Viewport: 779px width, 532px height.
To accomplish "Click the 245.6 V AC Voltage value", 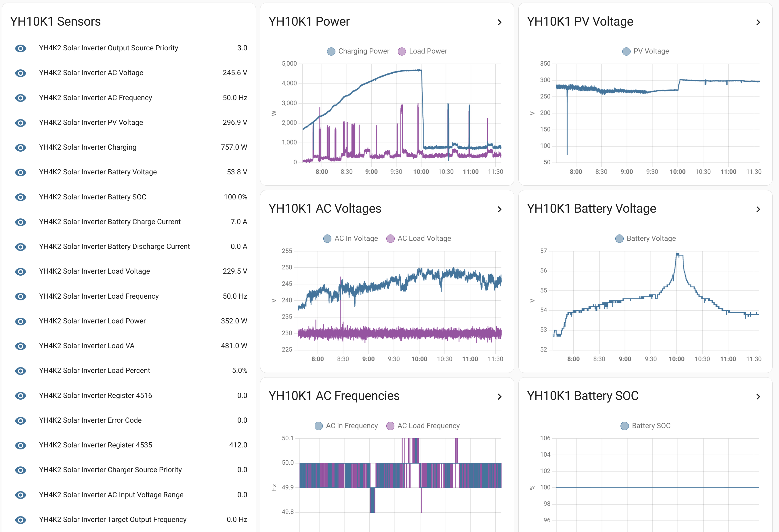I will (x=235, y=73).
